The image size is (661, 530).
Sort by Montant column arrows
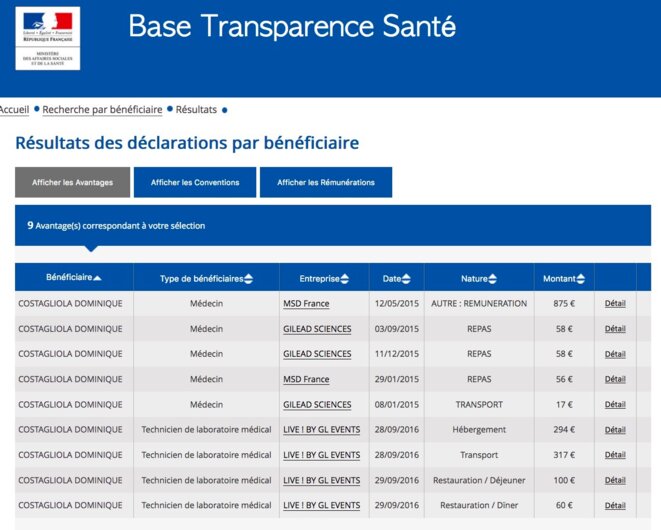tap(580, 279)
